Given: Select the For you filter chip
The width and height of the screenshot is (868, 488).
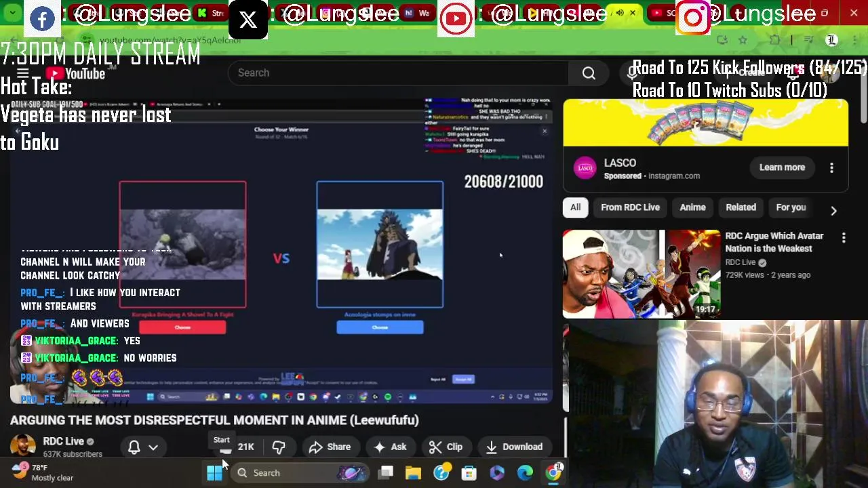Looking at the screenshot, I should pos(791,207).
